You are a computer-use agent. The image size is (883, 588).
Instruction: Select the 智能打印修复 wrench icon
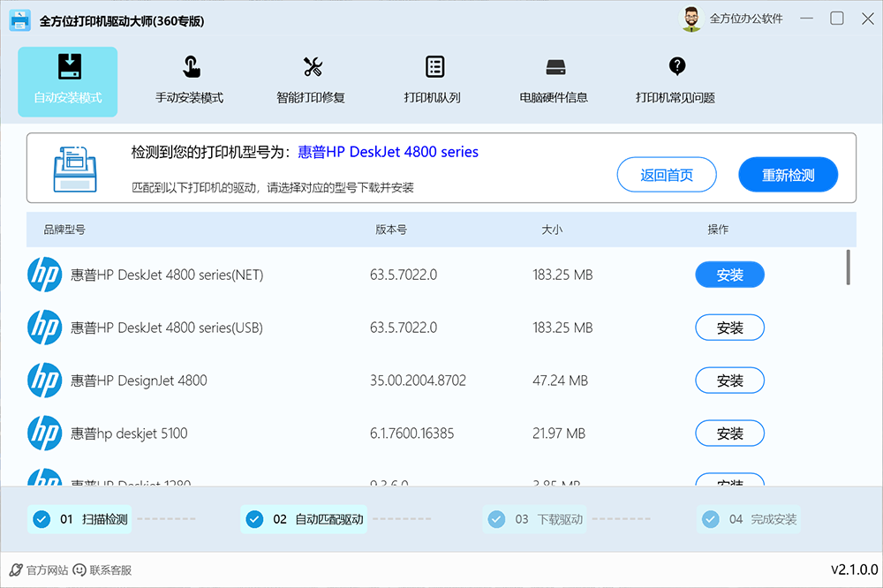(313, 67)
